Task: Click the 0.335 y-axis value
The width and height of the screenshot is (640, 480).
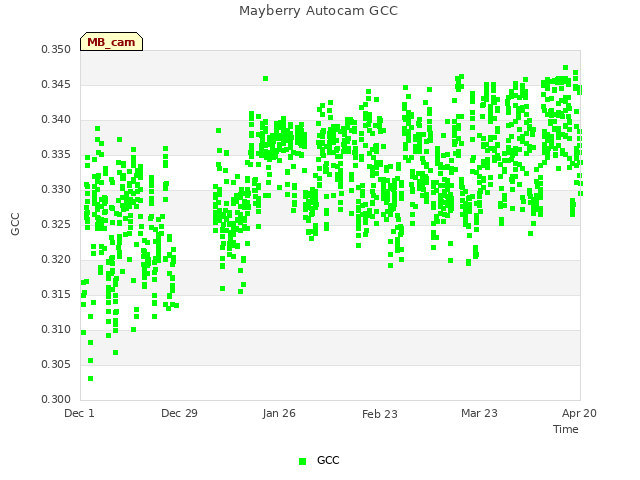Action: [56, 154]
